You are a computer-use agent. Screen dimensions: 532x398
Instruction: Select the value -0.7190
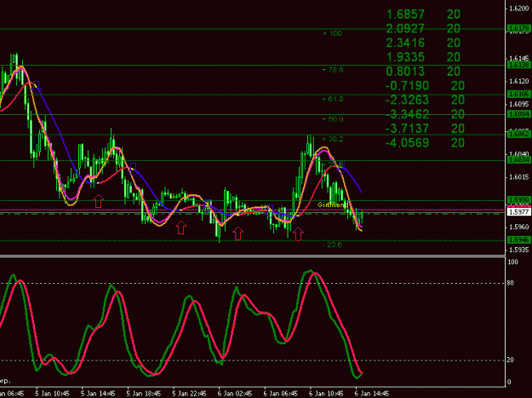point(407,85)
